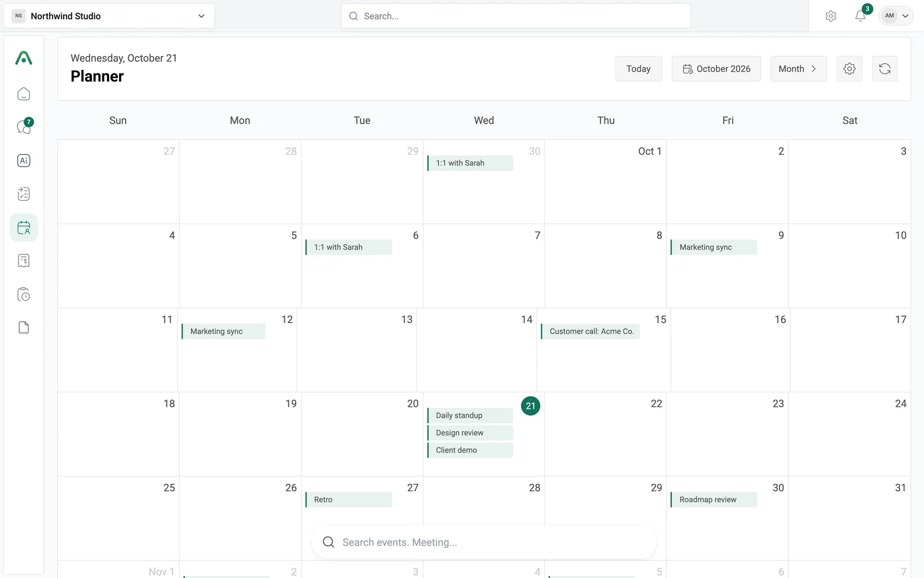924x578 pixels.
Task: Select October 16 day number
Action: pos(780,320)
